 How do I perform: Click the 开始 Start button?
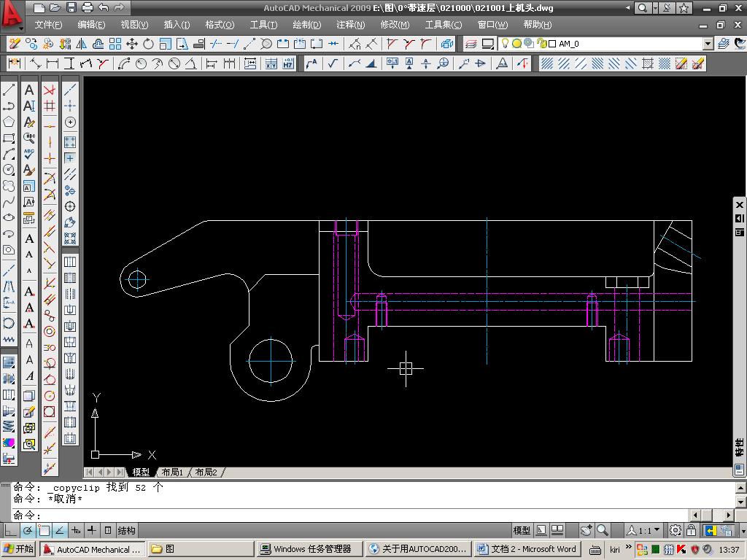point(19,549)
